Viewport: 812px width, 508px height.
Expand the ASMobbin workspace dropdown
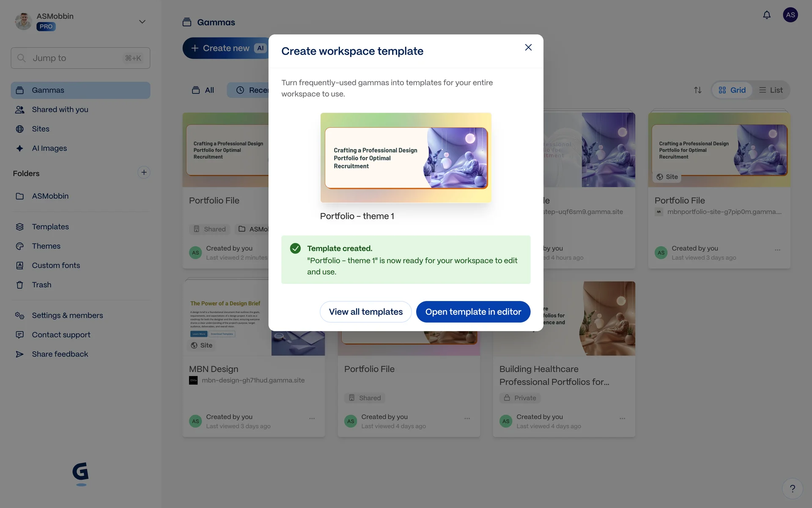pyautogui.click(x=142, y=22)
